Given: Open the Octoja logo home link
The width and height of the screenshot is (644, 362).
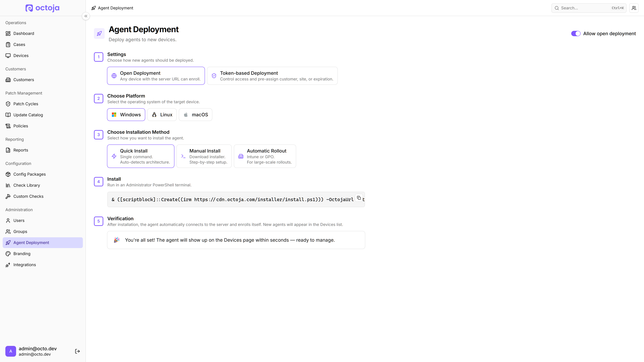Looking at the screenshot, I should click(42, 8).
